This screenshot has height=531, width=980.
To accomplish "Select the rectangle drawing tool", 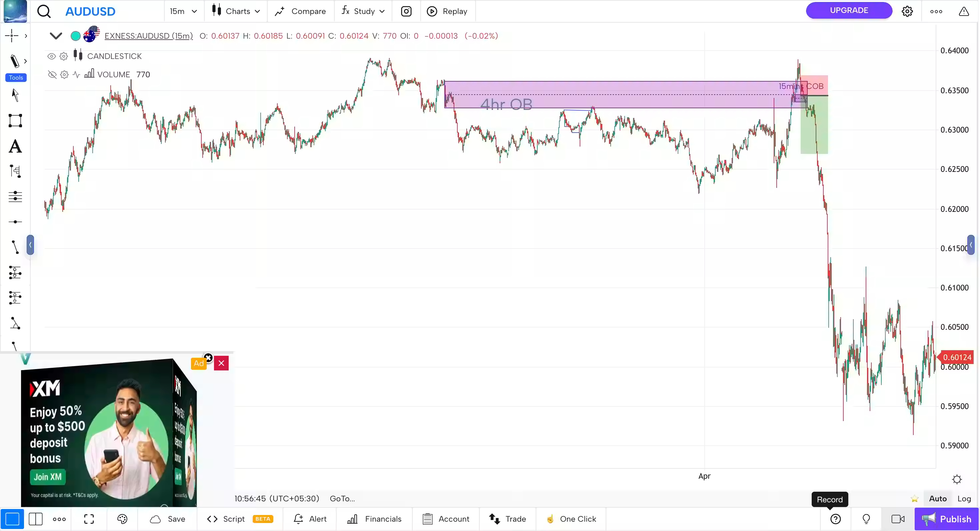I will (x=15, y=121).
